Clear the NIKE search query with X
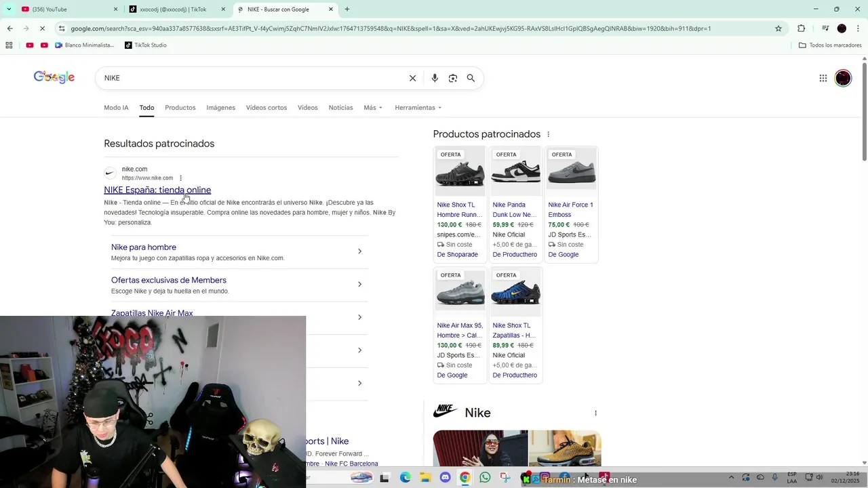This screenshot has width=868, height=488. [x=412, y=78]
